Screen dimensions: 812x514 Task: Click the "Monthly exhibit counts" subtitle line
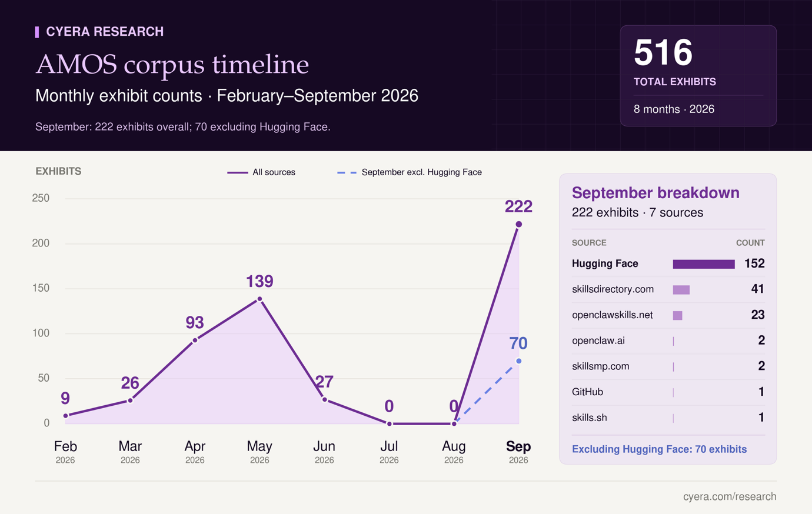227,96
